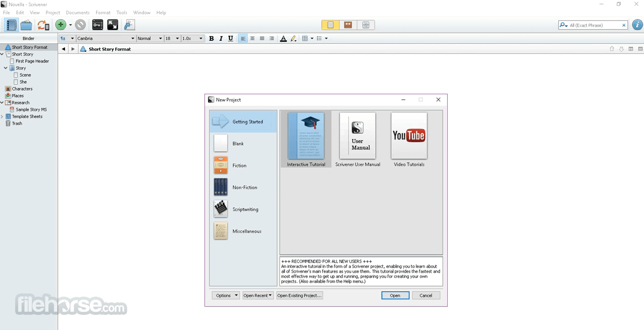Open the Normal font style dropdown

pyautogui.click(x=150, y=38)
